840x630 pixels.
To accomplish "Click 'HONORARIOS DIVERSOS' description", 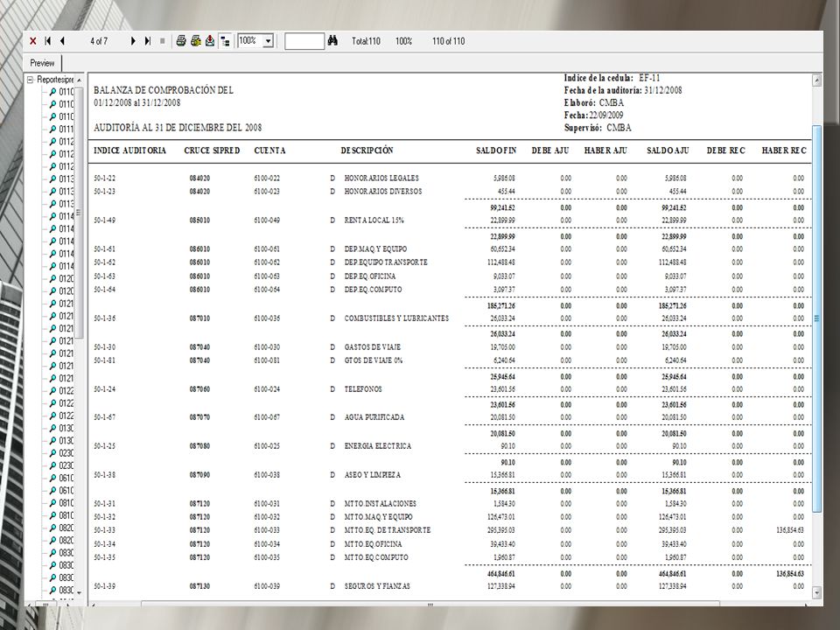I will 383,192.
